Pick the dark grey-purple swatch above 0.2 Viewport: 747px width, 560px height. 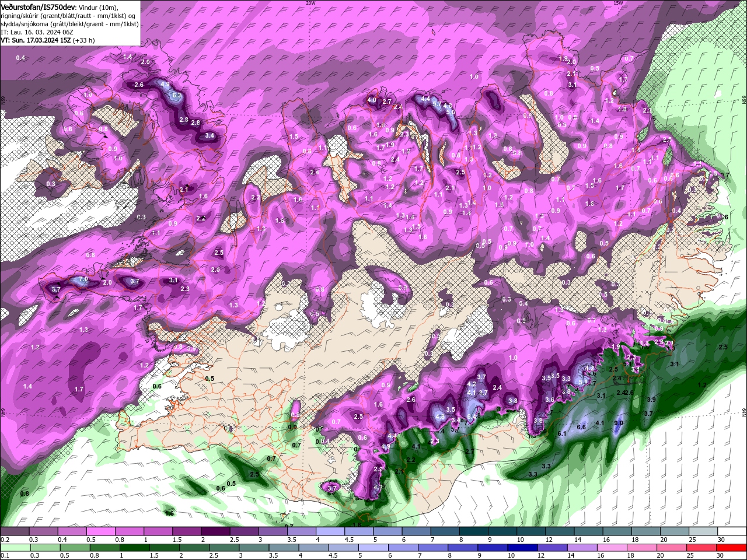15,531
